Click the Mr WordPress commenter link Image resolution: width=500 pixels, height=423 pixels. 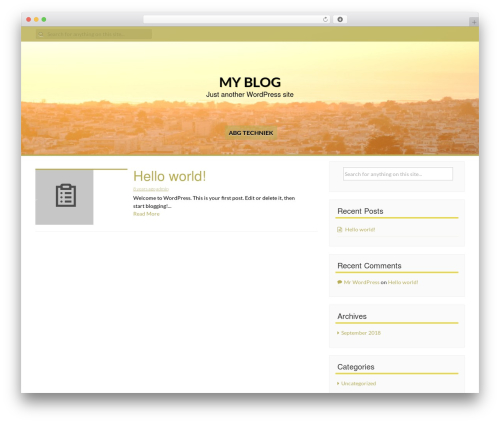[x=361, y=282]
